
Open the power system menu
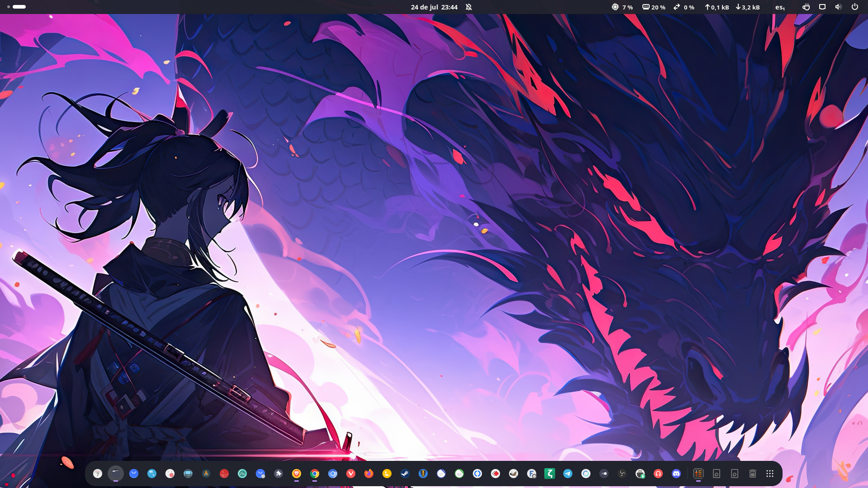[x=855, y=7]
